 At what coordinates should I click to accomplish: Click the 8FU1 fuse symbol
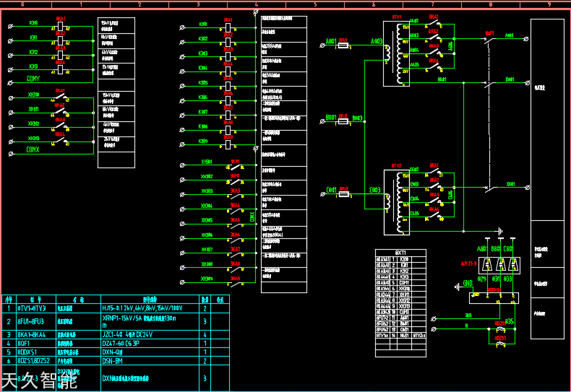point(343,45)
